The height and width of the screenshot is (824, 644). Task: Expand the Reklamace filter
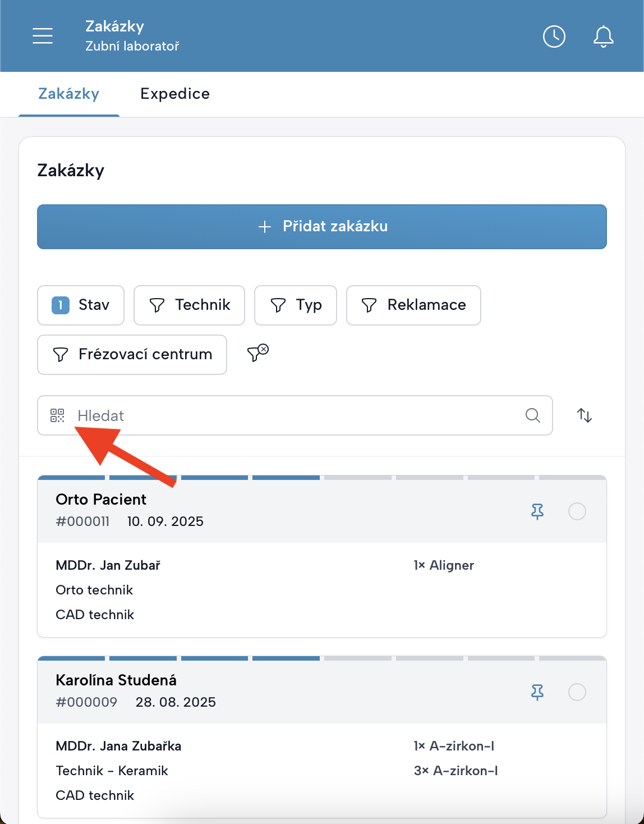click(413, 305)
